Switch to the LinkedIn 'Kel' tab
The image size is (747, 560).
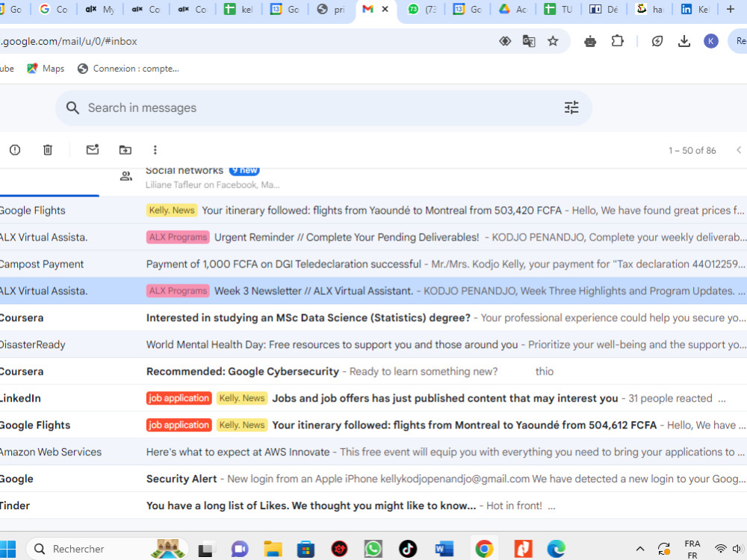click(695, 9)
